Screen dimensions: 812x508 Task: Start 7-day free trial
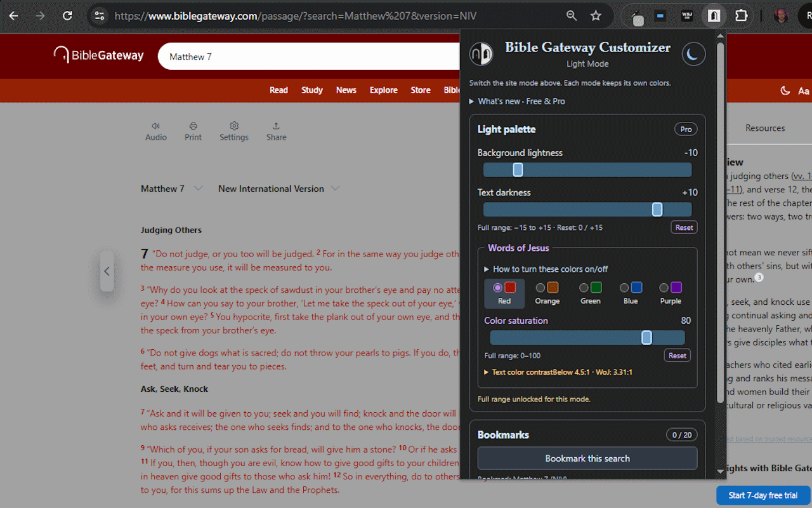pyautogui.click(x=763, y=495)
